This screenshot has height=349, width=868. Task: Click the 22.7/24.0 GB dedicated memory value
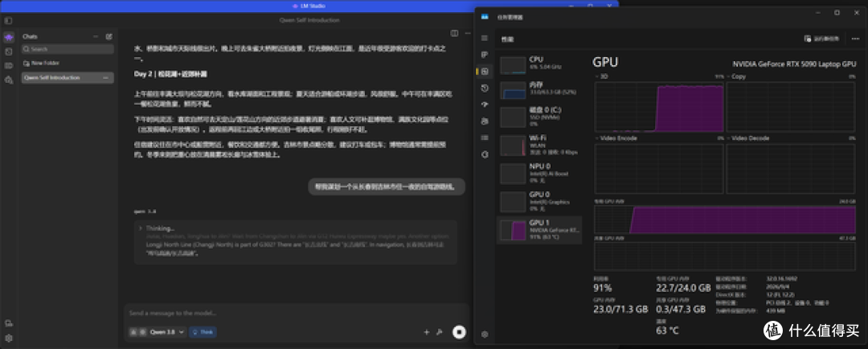(682, 288)
